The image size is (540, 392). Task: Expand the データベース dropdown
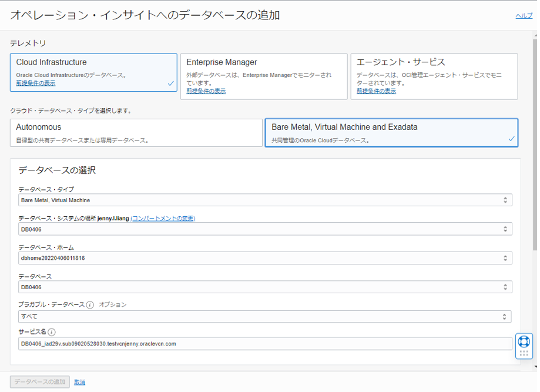pos(265,287)
